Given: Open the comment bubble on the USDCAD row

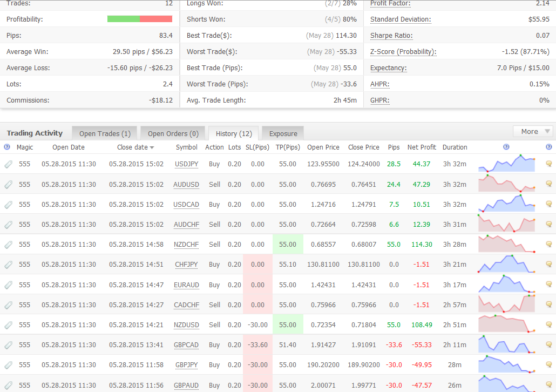Looking at the screenshot, I should coord(548,204).
